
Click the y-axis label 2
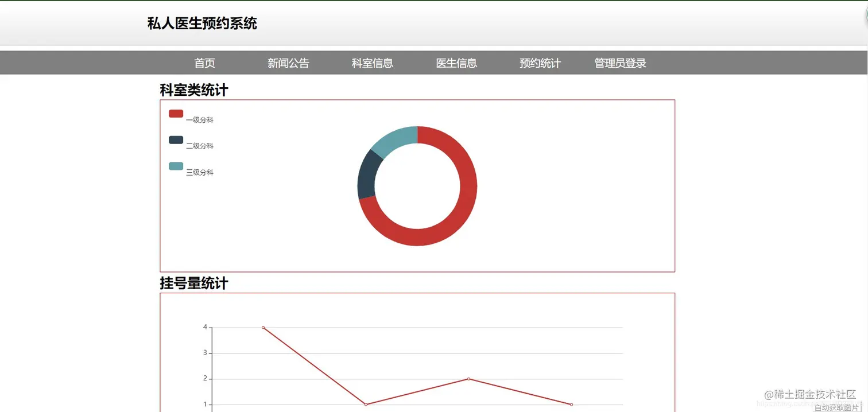pos(205,379)
